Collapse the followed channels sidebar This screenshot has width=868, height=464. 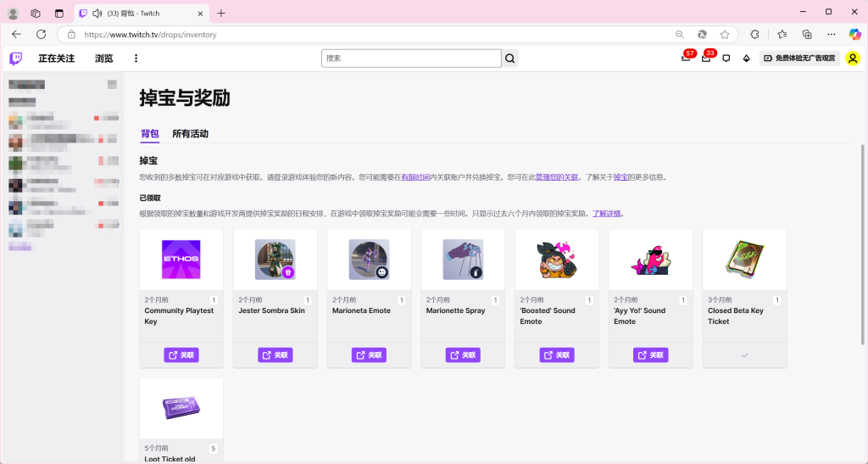tap(112, 84)
